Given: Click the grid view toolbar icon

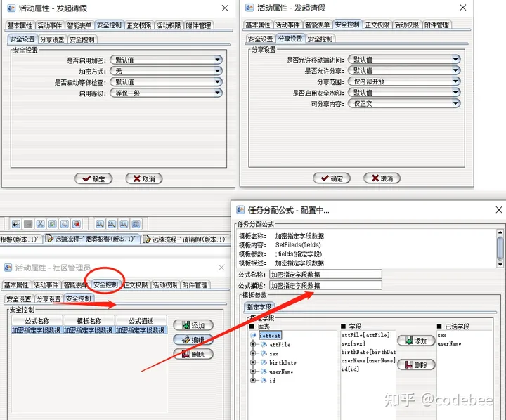Looking at the screenshot, I should [x=136, y=224].
